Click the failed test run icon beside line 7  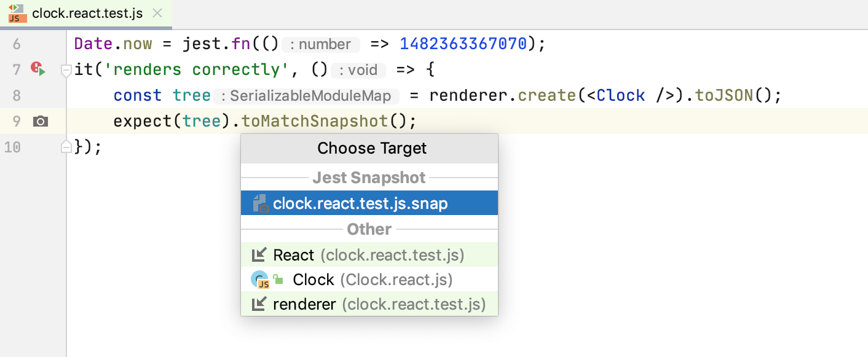pyautogui.click(x=39, y=69)
